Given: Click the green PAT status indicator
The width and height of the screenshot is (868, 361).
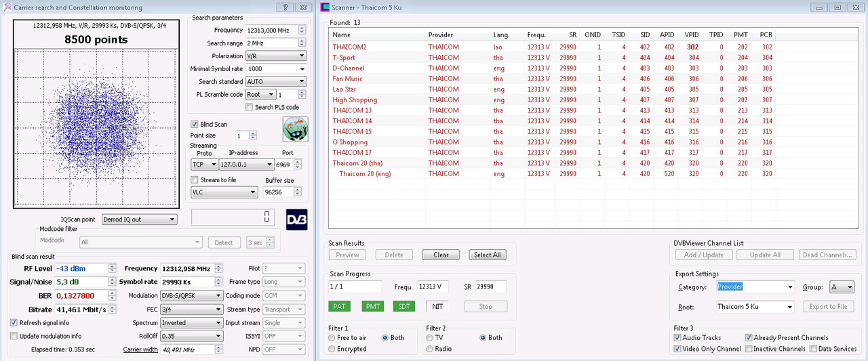Looking at the screenshot, I should point(340,306).
